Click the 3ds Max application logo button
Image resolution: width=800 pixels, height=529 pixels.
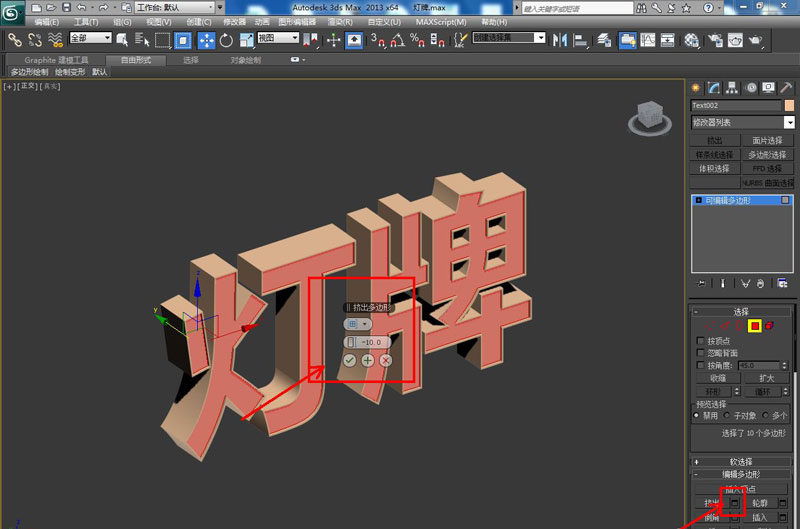[11, 12]
